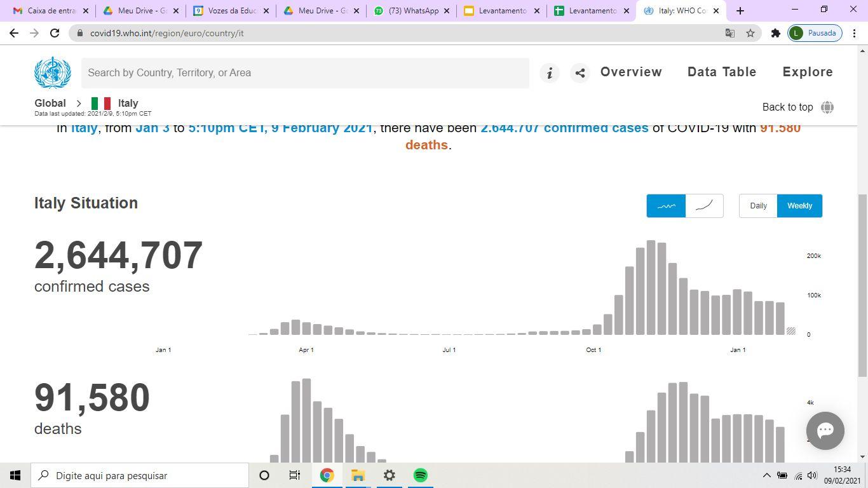Viewport: 868px width, 488px height.
Task: Open File Explorer from the taskbar
Action: [x=358, y=475]
